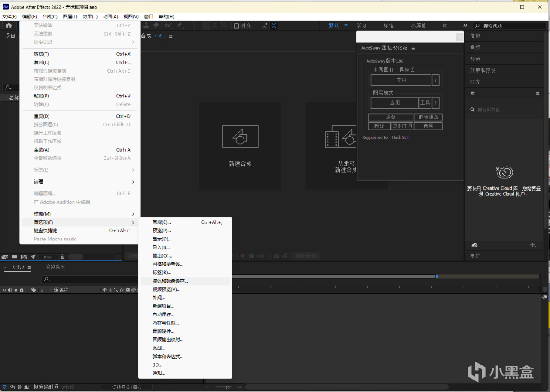Image resolution: width=550 pixels, height=392 pixels.
Task: Click the 烘焙 button in AutoSway
Action: [391, 117]
